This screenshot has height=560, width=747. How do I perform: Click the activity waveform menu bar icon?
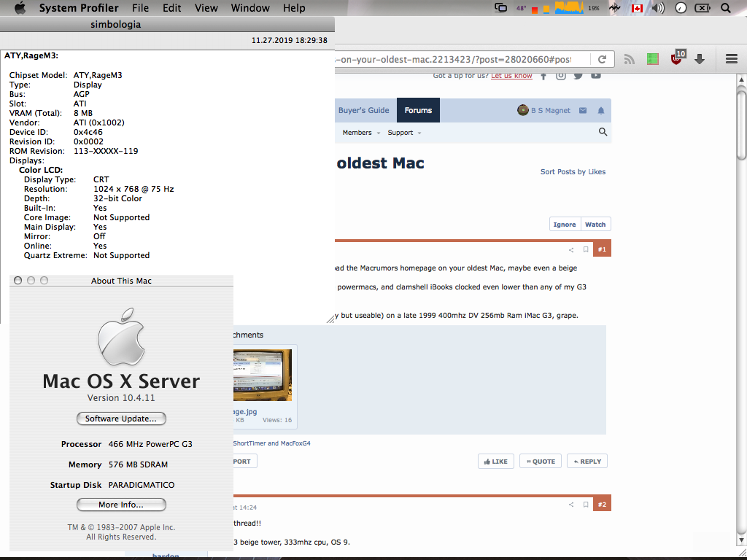tap(614, 8)
